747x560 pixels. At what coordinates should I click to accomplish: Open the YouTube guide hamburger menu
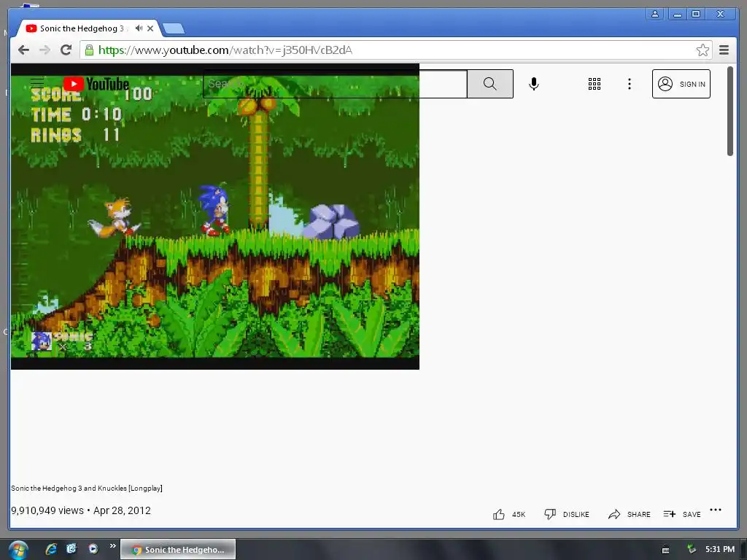(37, 84)
